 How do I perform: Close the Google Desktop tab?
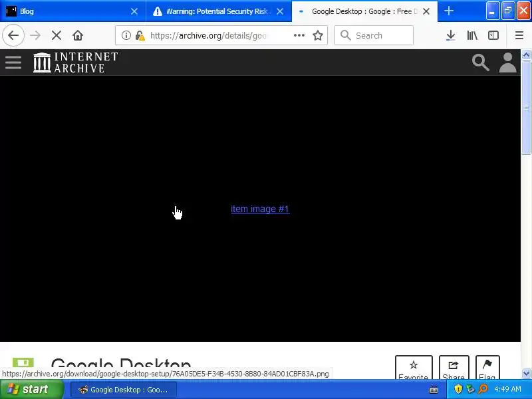tap(426, 11)
